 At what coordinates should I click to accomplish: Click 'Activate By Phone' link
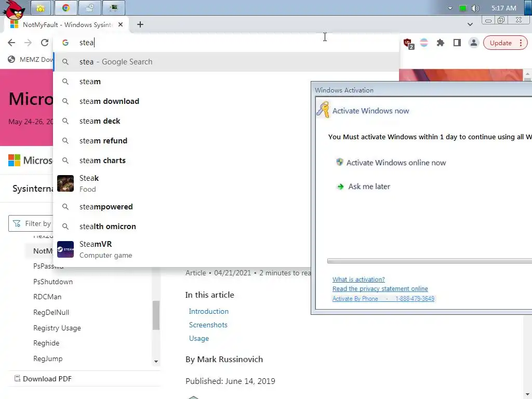tap(383, 299)
